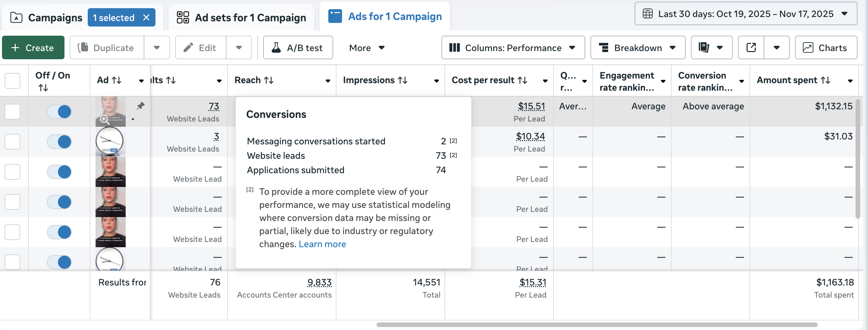
Task: Toggle the second ad off
Action: (59, 141)
